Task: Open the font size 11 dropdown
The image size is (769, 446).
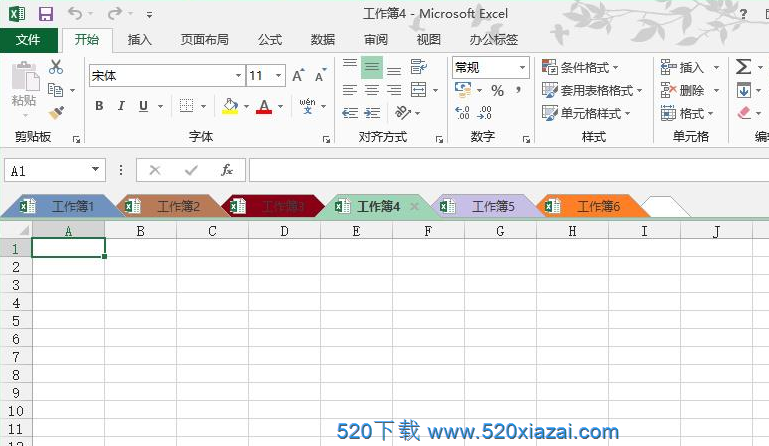Action: point(279,76)
